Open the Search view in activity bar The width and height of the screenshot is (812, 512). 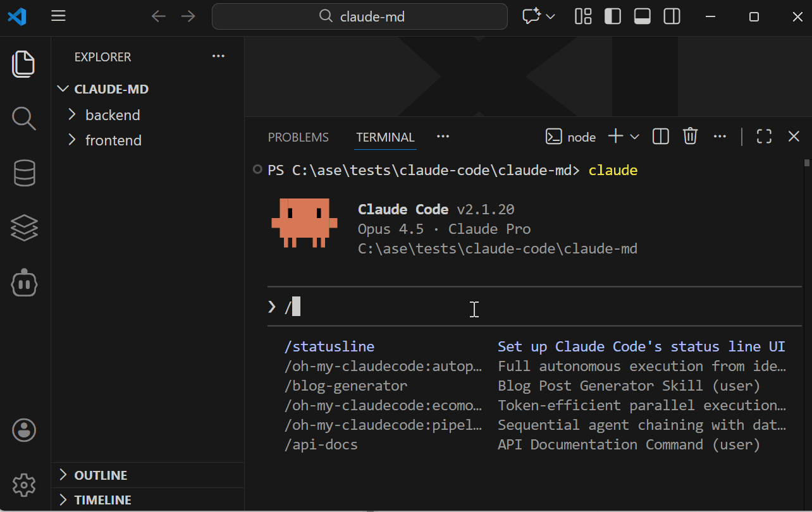tap(24, 118)
